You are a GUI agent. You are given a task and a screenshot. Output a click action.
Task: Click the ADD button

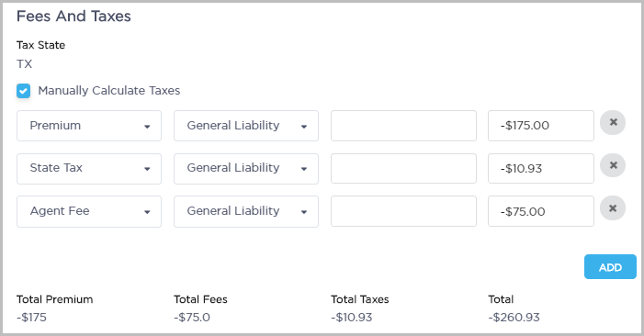coord(610,267)
